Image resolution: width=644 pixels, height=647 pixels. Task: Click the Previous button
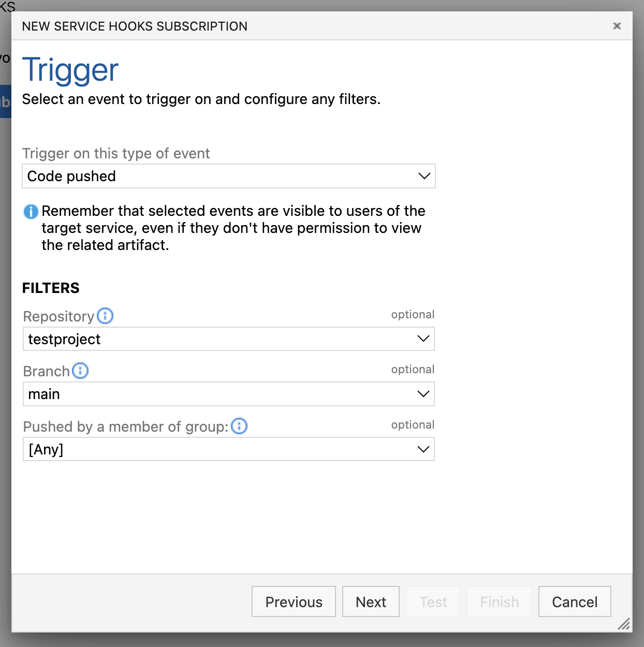pyautogui.click(x=294, y=601)
